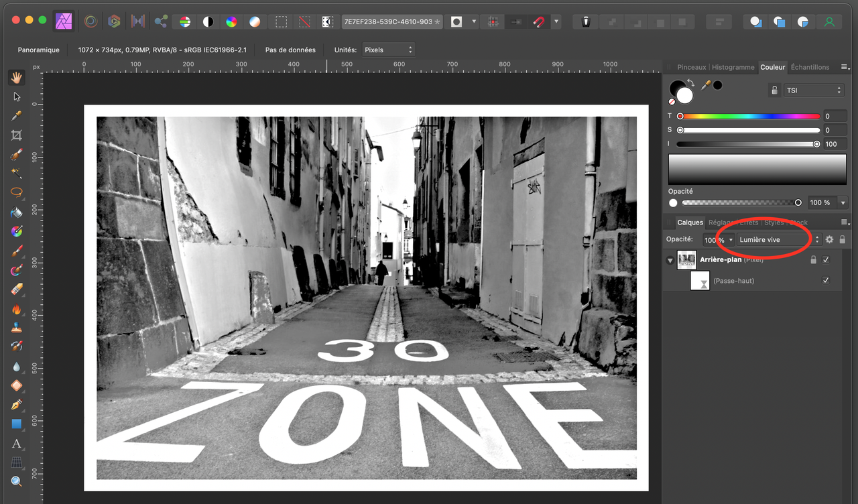Open the Couleur tab
Viewport: 858px width, 504px height.
(772, 67)
